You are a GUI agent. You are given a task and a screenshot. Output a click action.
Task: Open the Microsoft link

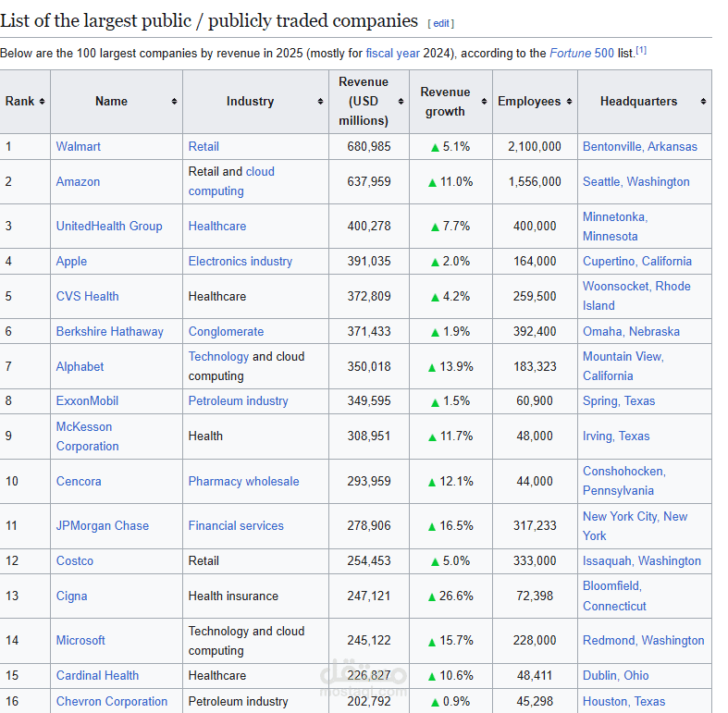[x=80, y=641]
